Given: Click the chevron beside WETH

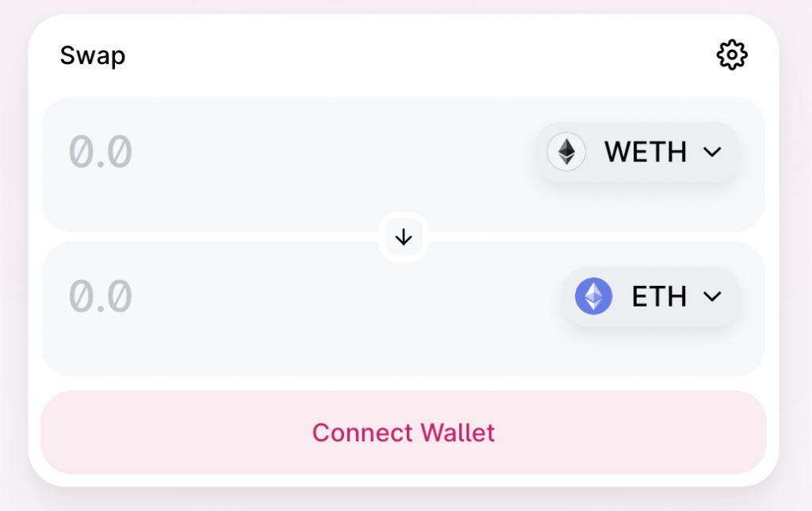Looking at the screenshot, I should coord(713,152).
